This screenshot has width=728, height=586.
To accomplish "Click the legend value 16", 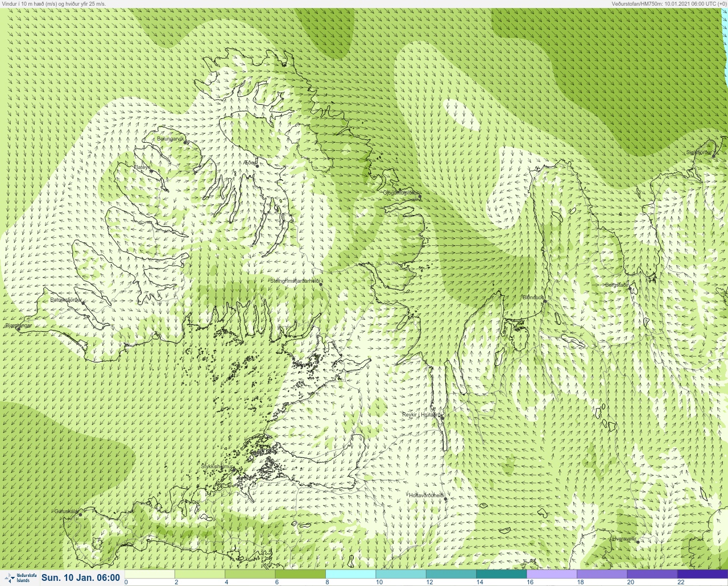I will click(x=530, y=582).
